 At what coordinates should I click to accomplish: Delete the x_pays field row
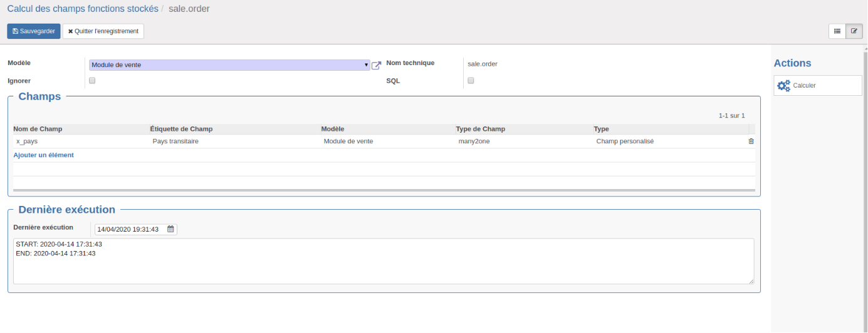coord(751,141)
